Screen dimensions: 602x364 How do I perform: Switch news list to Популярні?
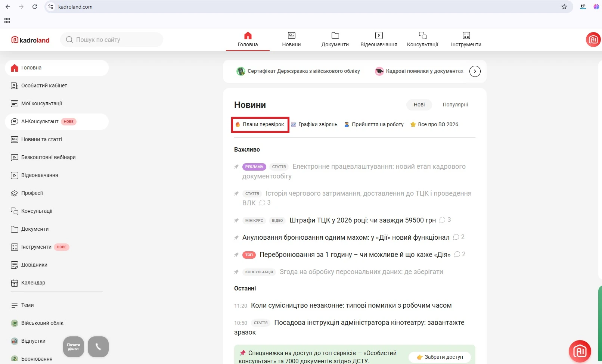455,105
